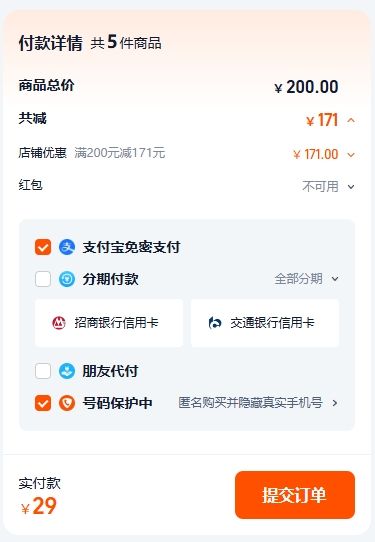Click 匿名购买并隐藏真实手机号 link
Screen dimensions: 375x542
[x=251, y=403]
